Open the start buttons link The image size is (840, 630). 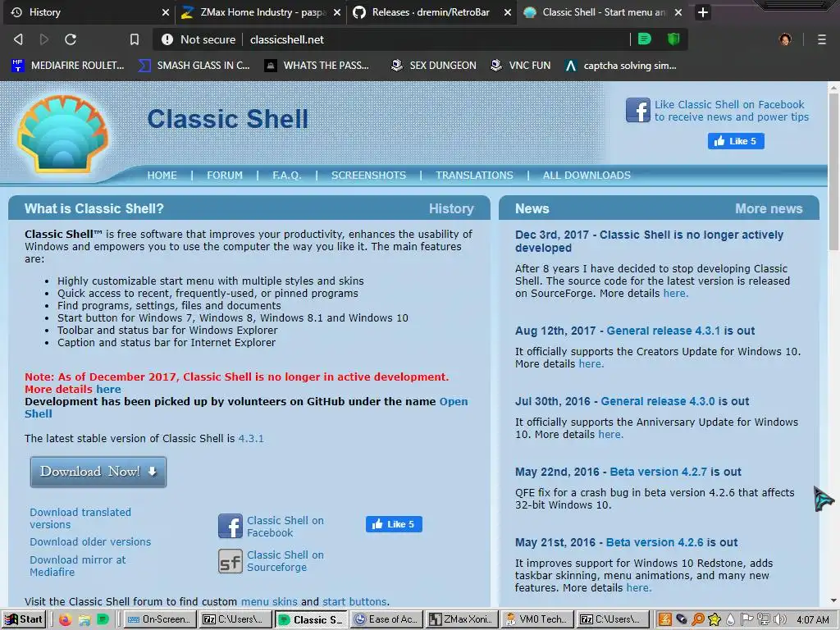[x=354, y=601]
